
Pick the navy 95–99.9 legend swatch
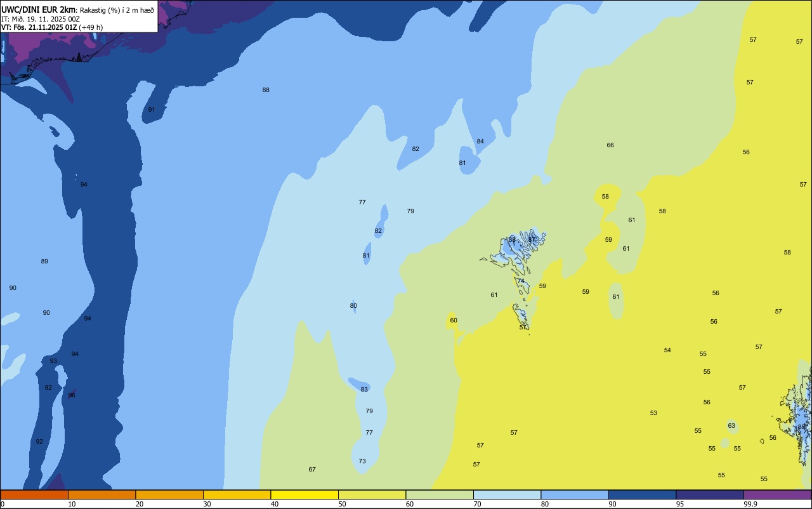(710, 494)
